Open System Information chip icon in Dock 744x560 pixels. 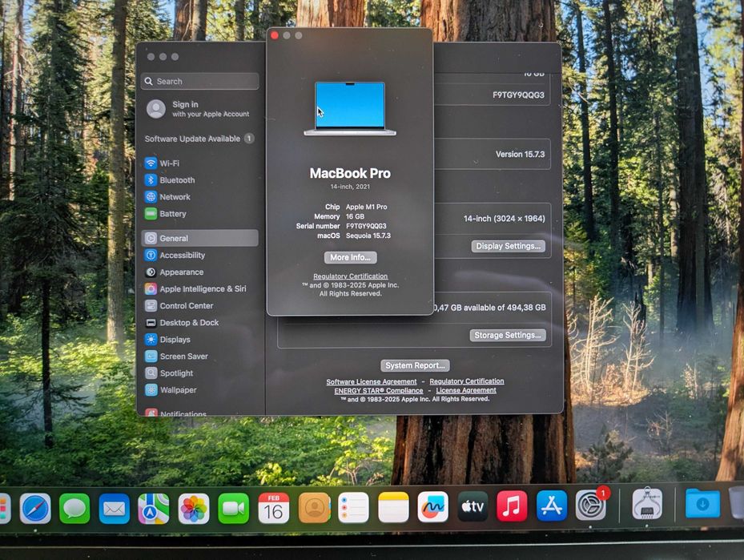tap(647, 504)
